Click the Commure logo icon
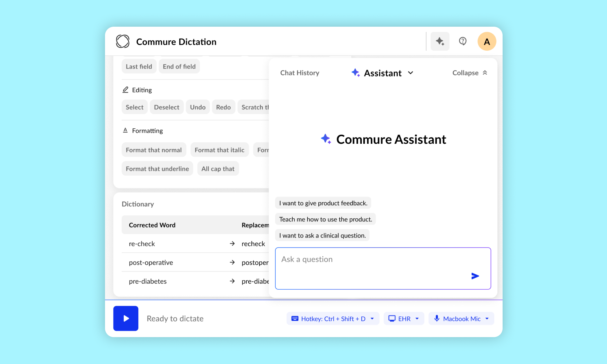Screen dimensions: 607x364 click(x=123, y=41)
